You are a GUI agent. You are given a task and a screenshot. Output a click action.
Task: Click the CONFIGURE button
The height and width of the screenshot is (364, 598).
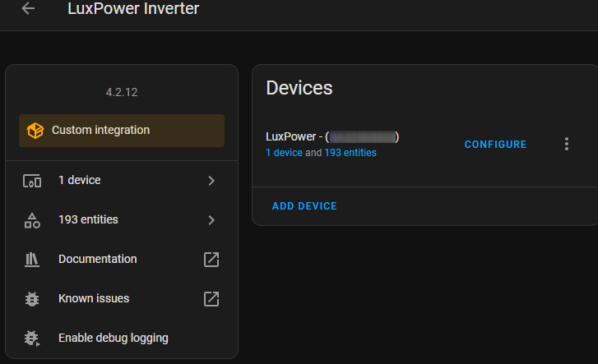tap(495, 145)
